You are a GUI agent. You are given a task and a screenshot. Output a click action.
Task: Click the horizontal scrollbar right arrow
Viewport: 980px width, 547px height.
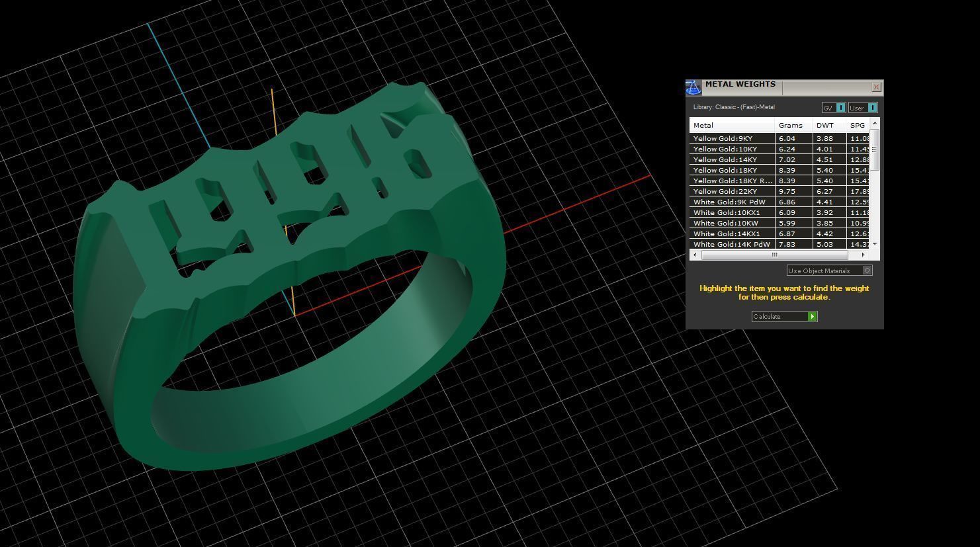click(x=863, y=255)
